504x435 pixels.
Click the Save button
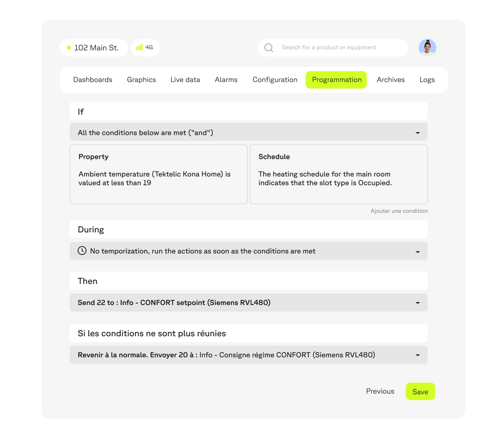tap(420, 391)
